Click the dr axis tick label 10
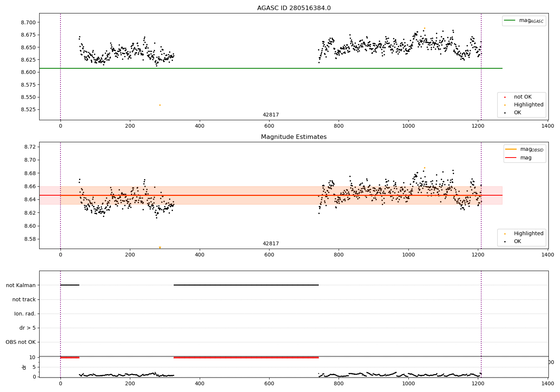 pos(32,357)
